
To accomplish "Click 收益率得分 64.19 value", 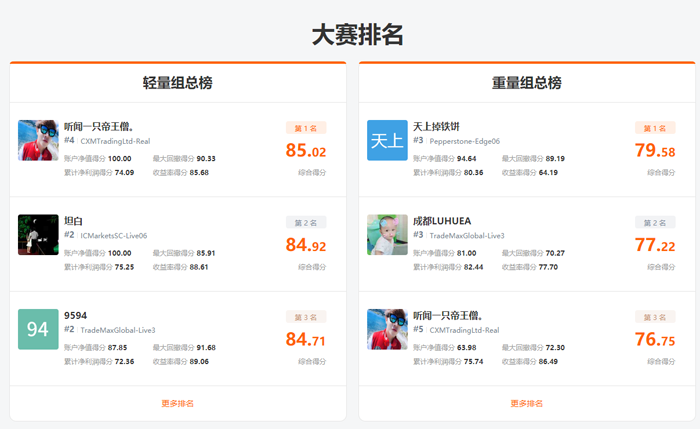I will tap(548, 172).
